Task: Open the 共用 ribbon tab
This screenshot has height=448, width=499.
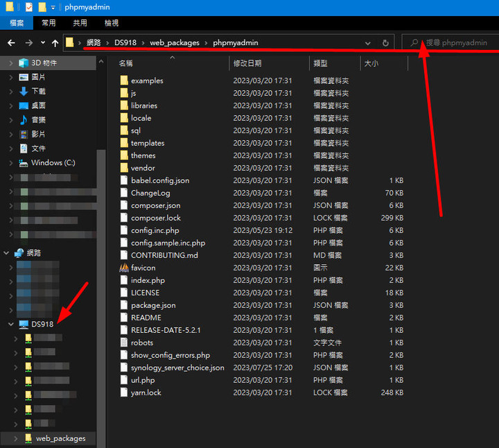Action: (x=80, y=23)
